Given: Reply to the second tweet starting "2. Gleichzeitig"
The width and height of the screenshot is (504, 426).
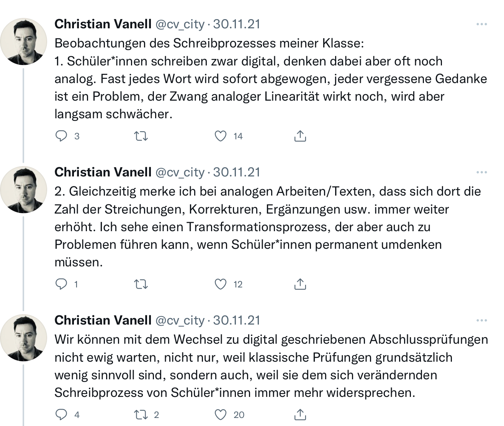Looking at the screenshot, I should click(61, 284).
